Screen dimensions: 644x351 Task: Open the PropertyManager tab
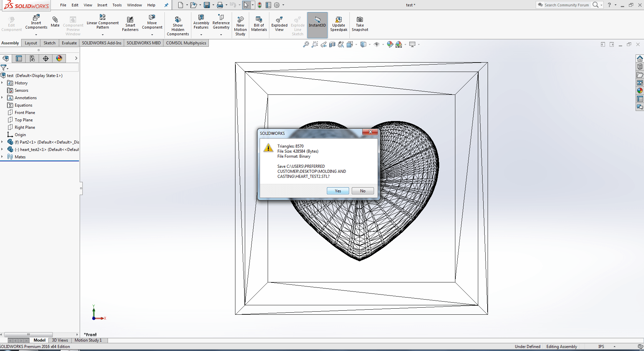point(19,58)
